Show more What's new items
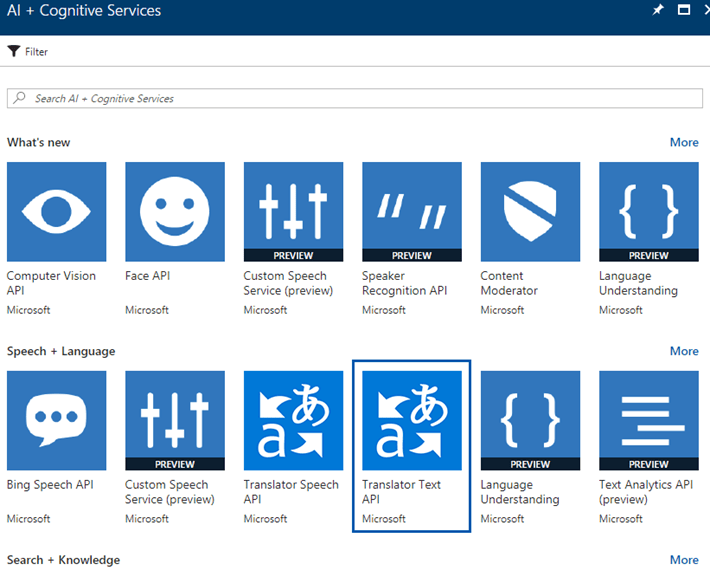Viewport: 710px width, 577px height. click(684, 142)
